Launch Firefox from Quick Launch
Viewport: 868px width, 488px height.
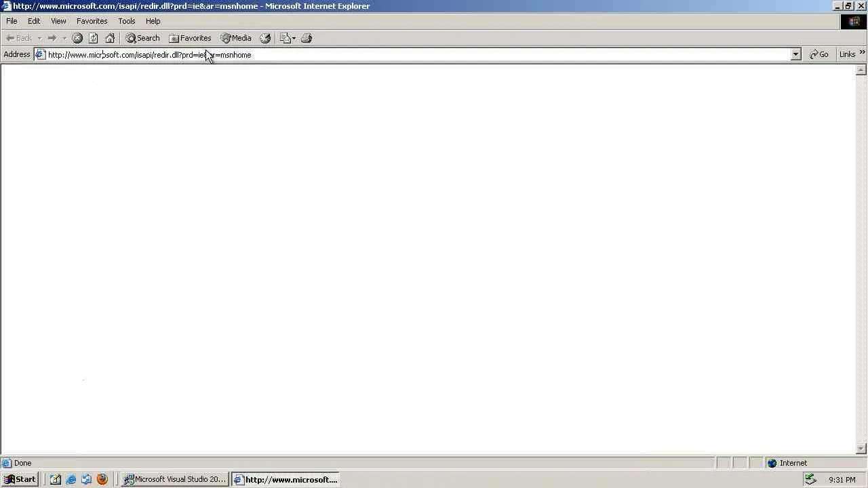102,479
